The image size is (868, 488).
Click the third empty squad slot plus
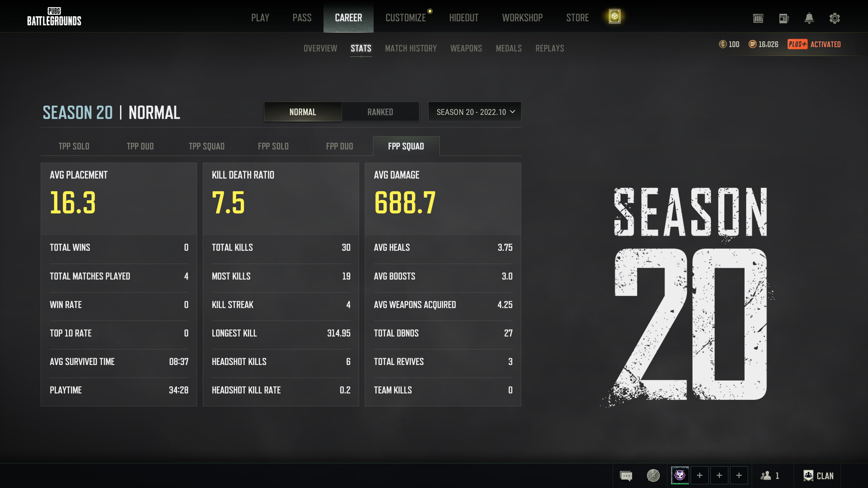tap(739, 475)
